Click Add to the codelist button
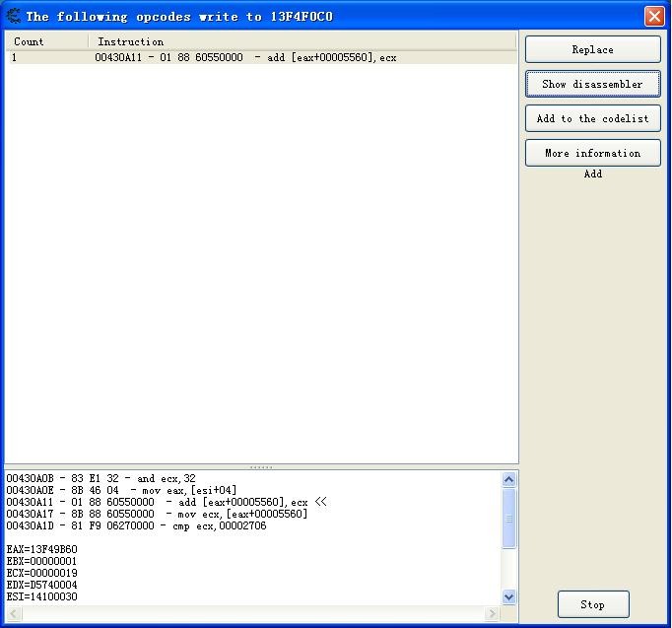Screen dimensions: 672x628 593,118
